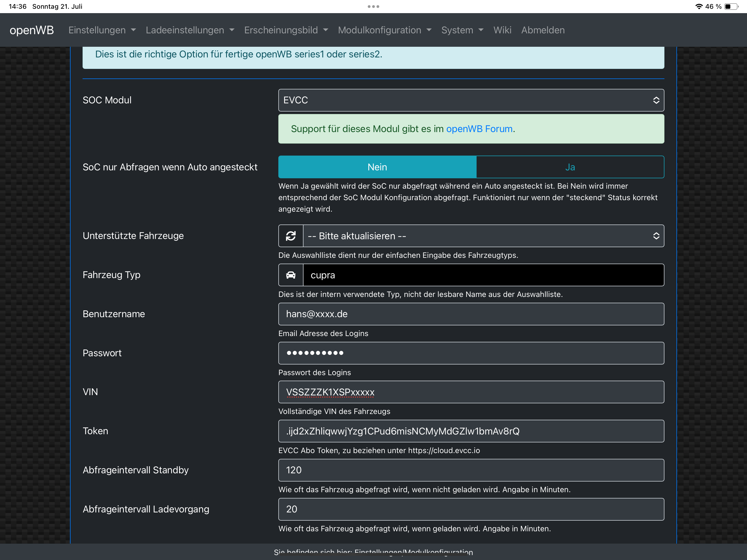Viewport: 747px width, 560px height.
Task: Open the System menu
Action: click(462, 30)
